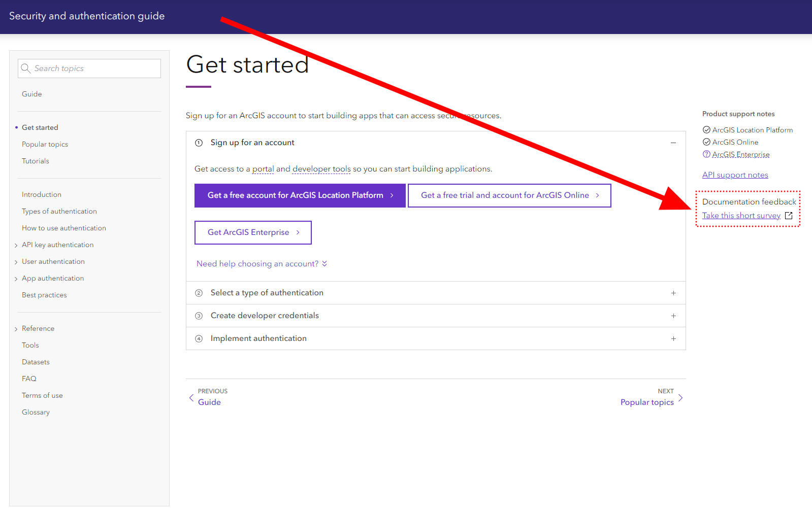This screenshot has height=514, width=812.
Task: Click Take this short survey link
Action: click(741, 216)
